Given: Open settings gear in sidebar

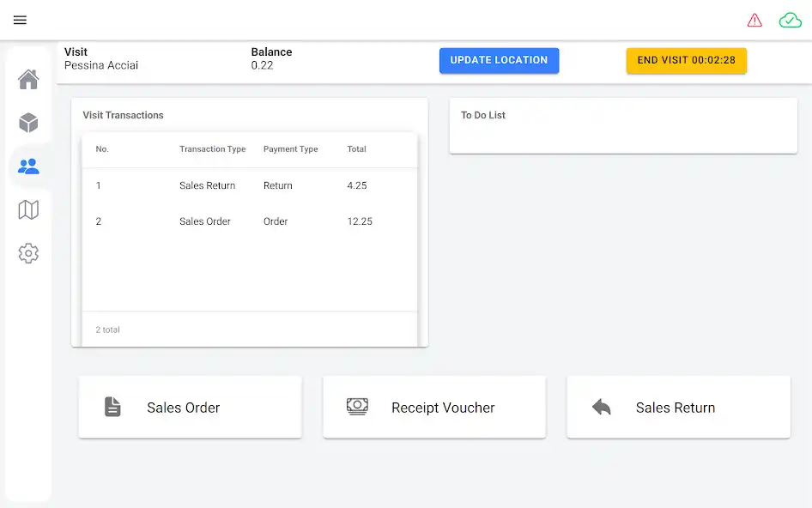Looking at the screenshot, I should click(x=28, y=253).
